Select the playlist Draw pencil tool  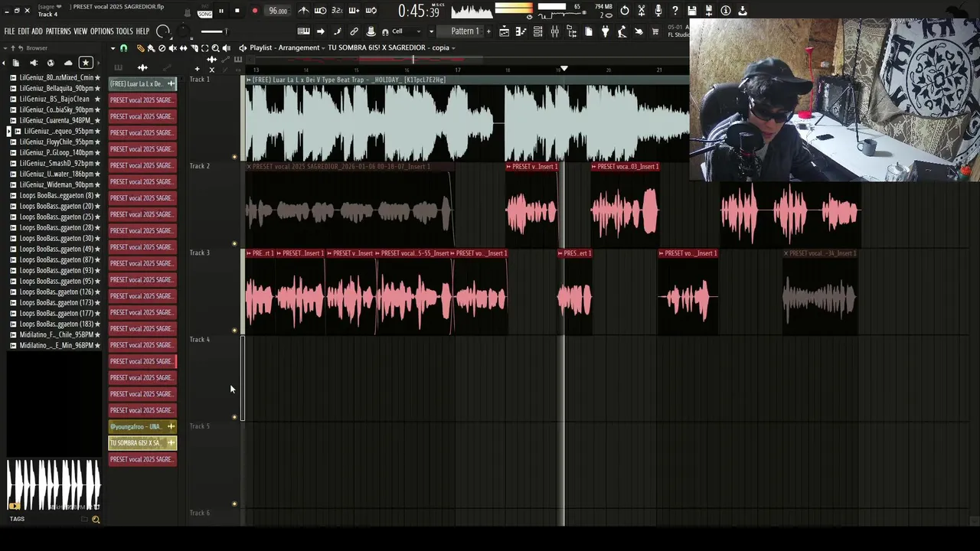(x=140, y=48)
